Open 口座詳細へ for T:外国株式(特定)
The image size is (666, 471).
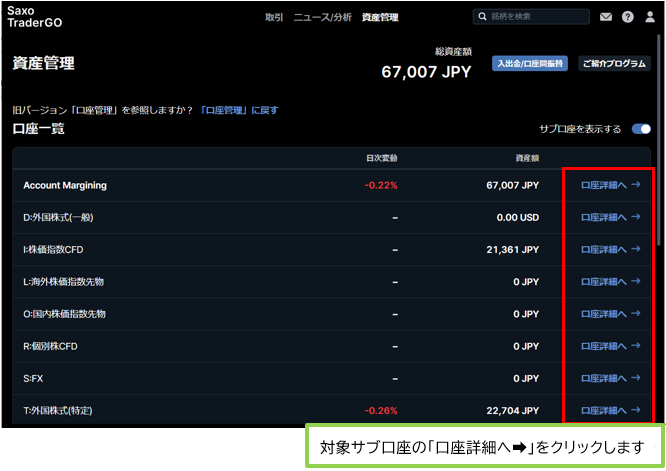click(610, 411)
